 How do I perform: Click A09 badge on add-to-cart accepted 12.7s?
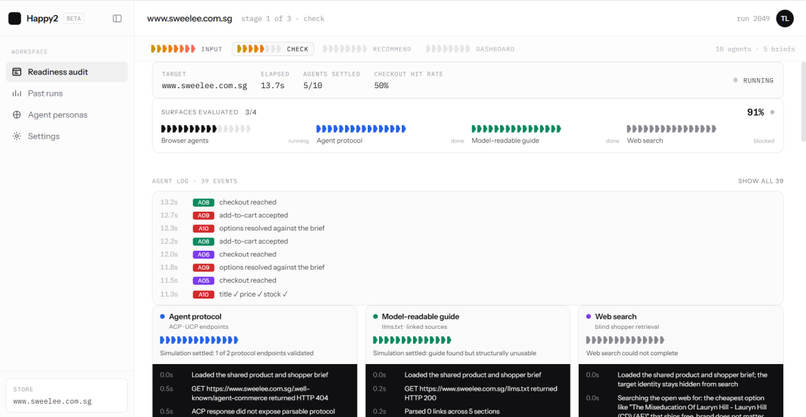pos(204,215)
